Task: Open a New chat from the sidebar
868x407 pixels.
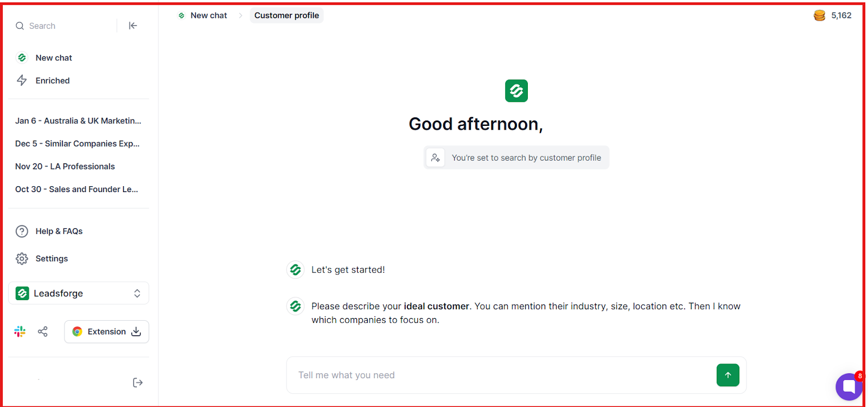Action: coord(53,58)
